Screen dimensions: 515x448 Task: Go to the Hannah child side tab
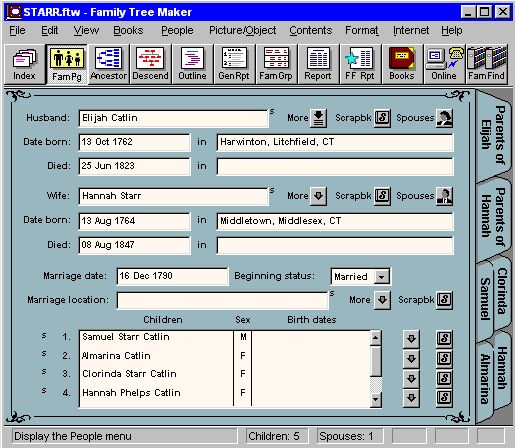(503, 368)
